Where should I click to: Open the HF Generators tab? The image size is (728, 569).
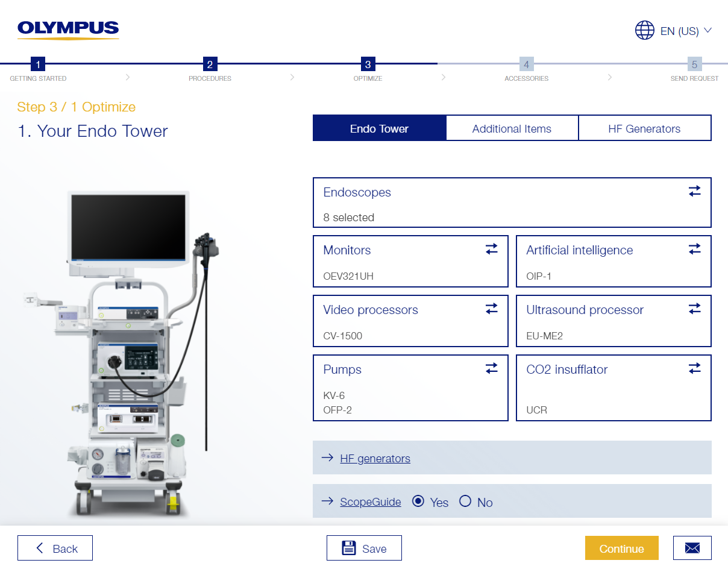[644, 128]
